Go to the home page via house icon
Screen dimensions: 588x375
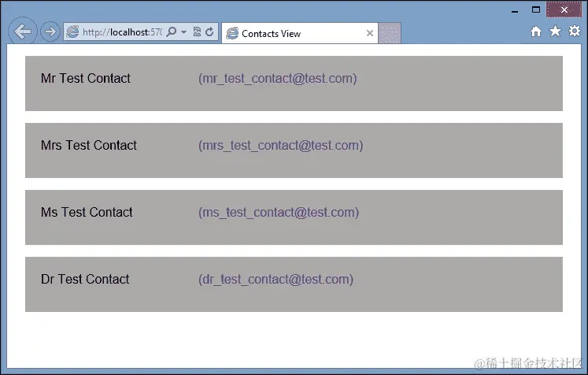coord(536,32)
